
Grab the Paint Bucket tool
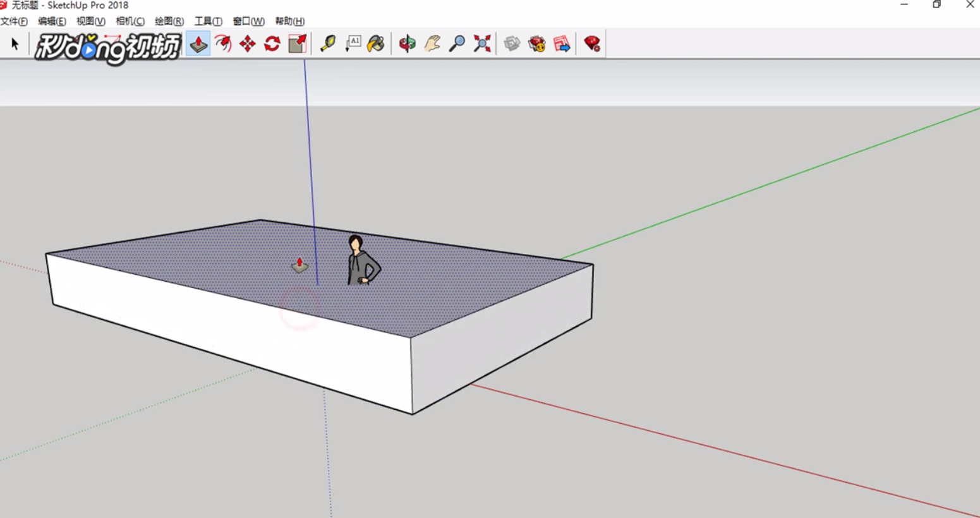(x=377, y=44)
